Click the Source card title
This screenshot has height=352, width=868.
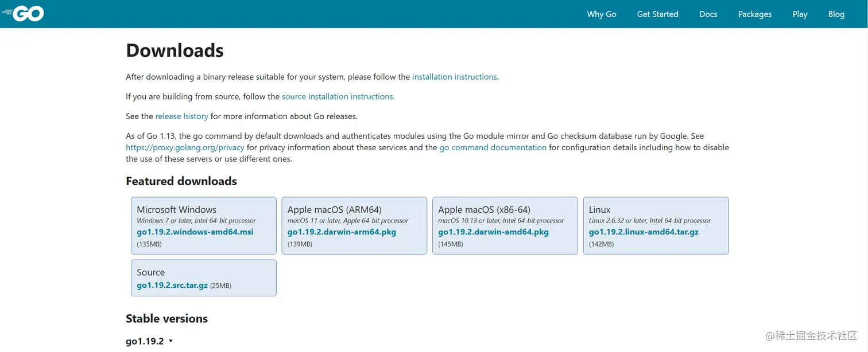pos(150,272)
